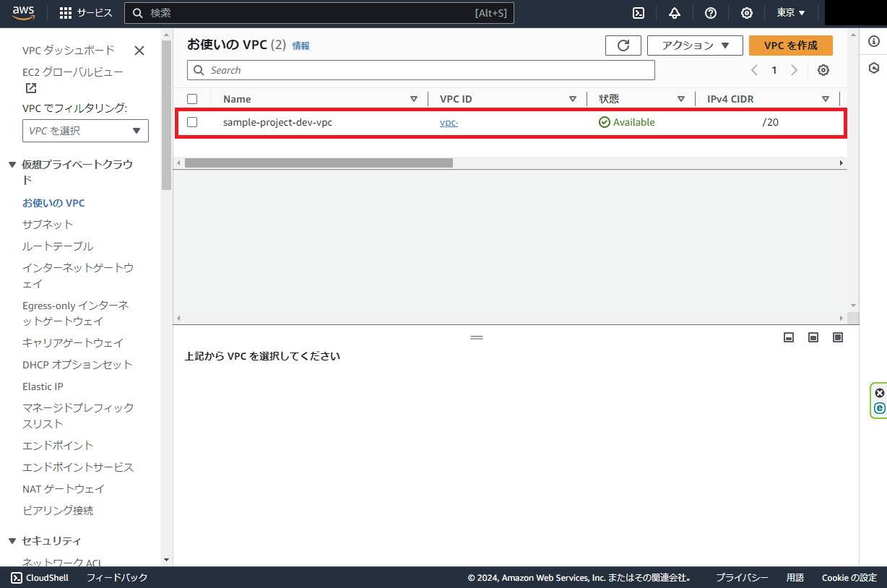Open the services grid menu icon
887x588 pixels.
66,13
